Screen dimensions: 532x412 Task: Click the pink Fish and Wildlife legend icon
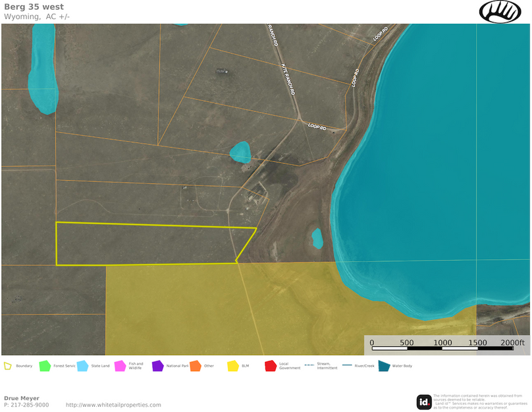[x=120, y=366]
